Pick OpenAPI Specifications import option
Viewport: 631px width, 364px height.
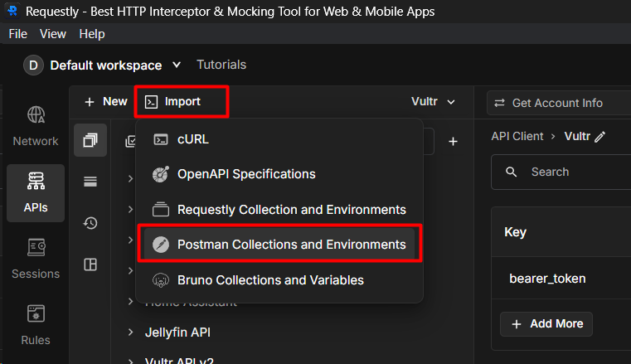(245, 174)
